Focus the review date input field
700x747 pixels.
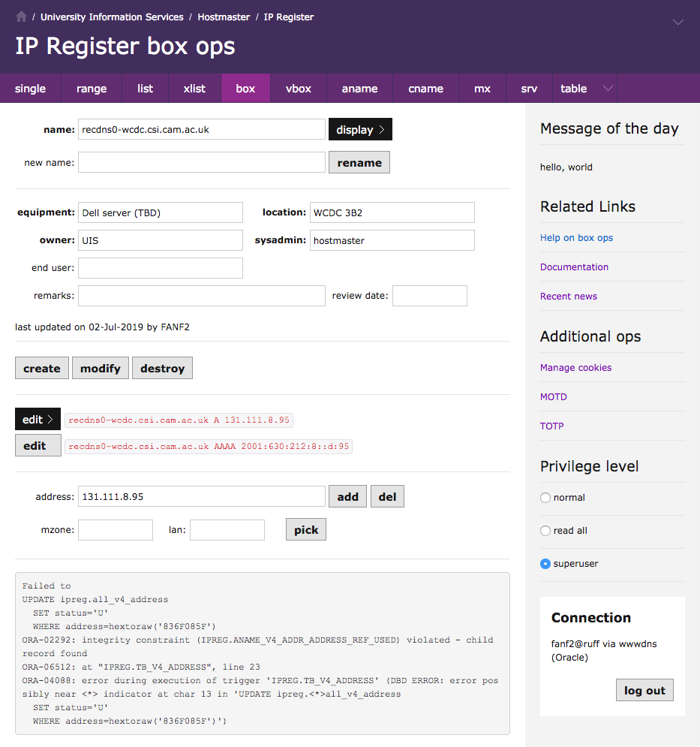point(429,296)
